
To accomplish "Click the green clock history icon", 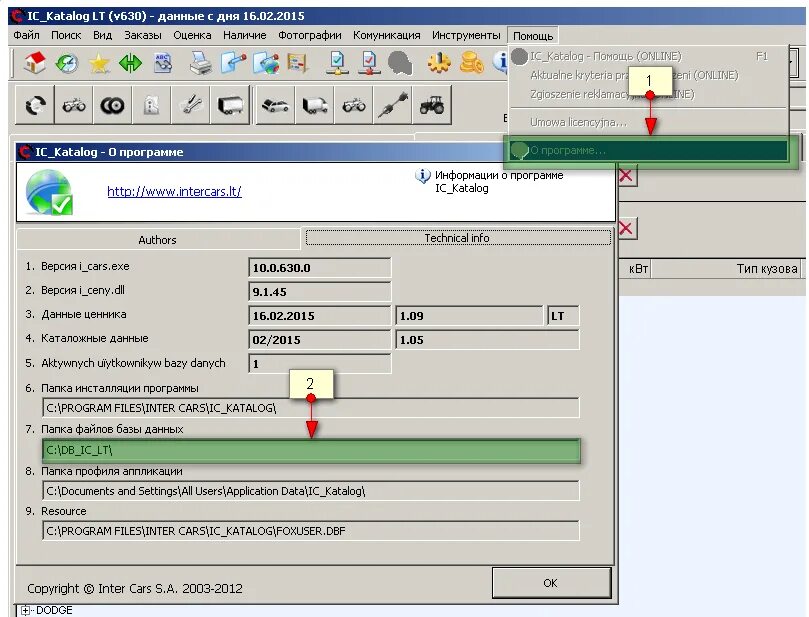I will coord(67,63).
